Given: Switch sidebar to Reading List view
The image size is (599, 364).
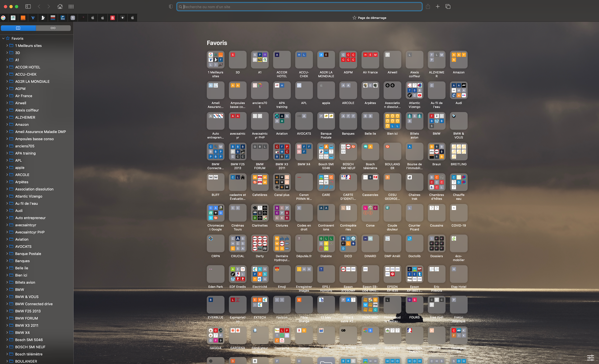Looking at the screenshot, I should pos(53,28).
